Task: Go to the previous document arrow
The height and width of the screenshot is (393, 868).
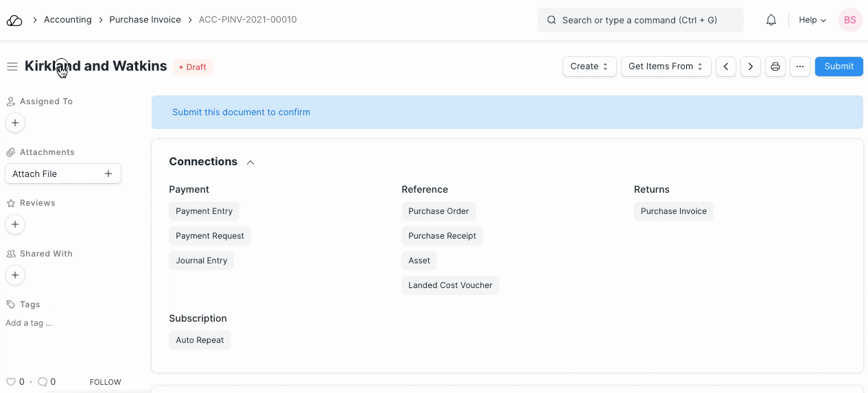Action: tap(726, 67)
